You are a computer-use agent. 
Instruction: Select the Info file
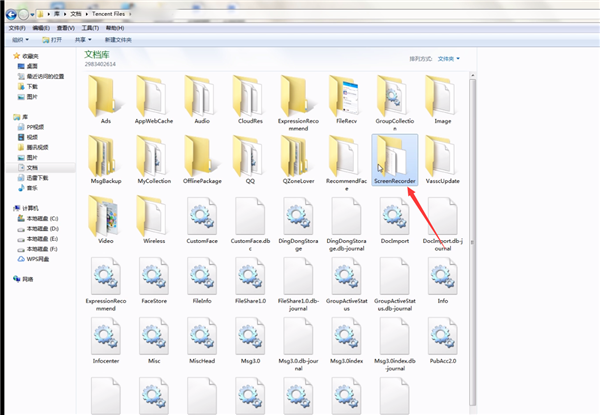pyautogui.click(x=443, y=281)
